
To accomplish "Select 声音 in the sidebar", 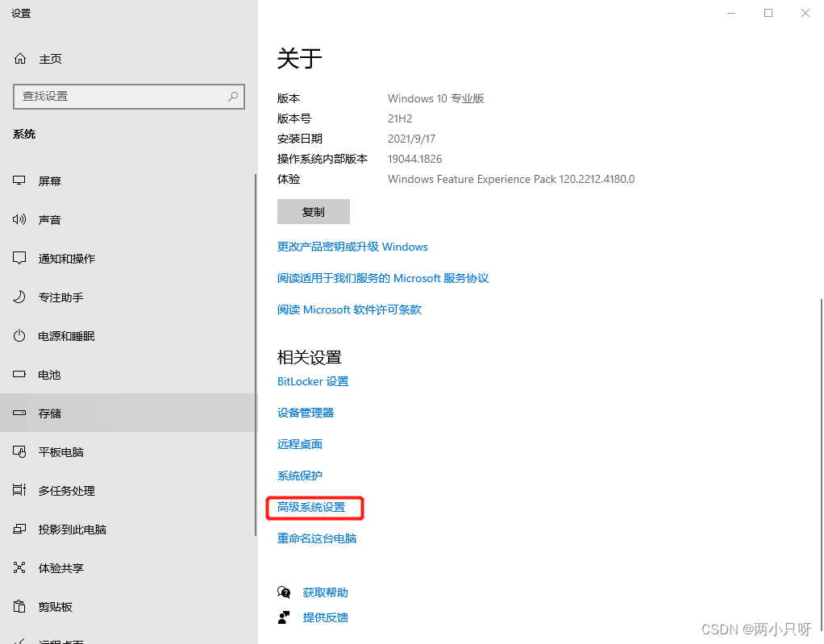I will 127,220.
